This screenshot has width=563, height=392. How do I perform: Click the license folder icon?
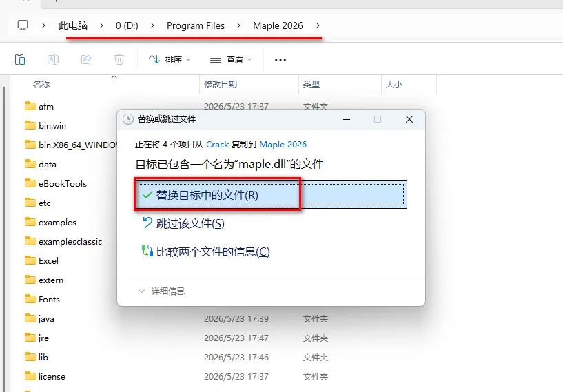30,376
